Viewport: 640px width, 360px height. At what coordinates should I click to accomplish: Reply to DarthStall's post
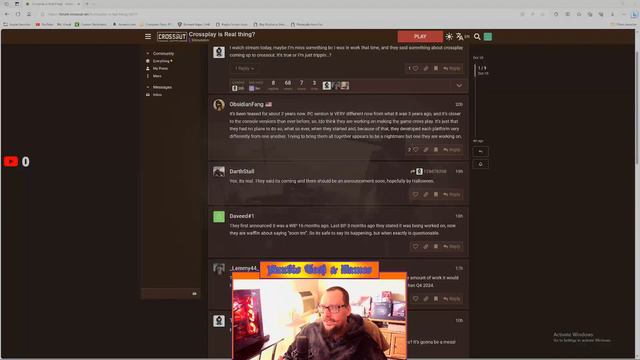pyautogui.click(x=452, y=195)
